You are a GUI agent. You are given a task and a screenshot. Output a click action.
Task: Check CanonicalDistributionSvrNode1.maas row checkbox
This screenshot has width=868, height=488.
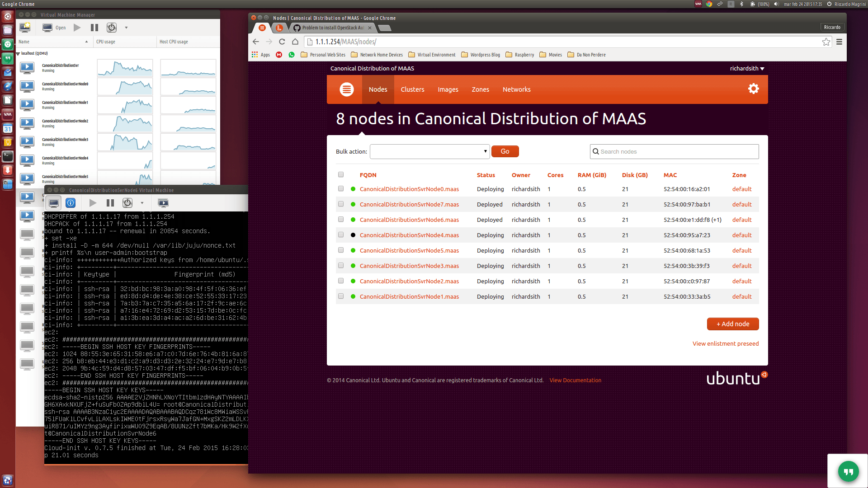click(x=341, y=296)
